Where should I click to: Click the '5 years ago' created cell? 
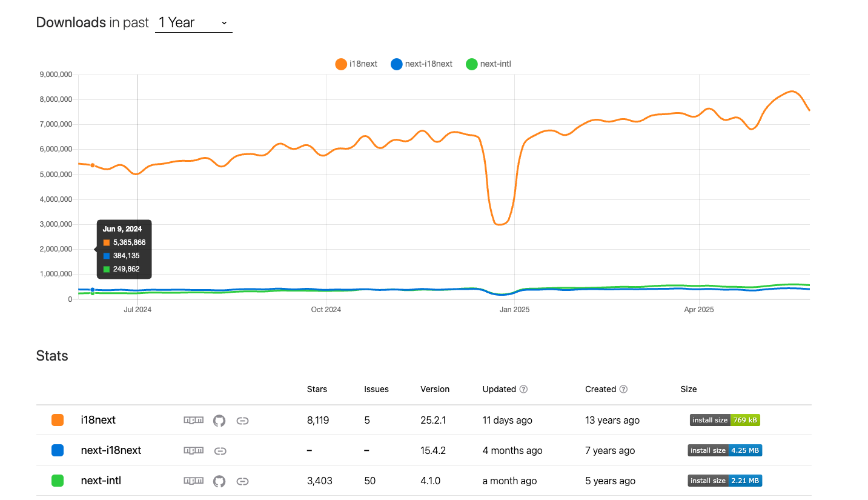click(x=610, y=481)
